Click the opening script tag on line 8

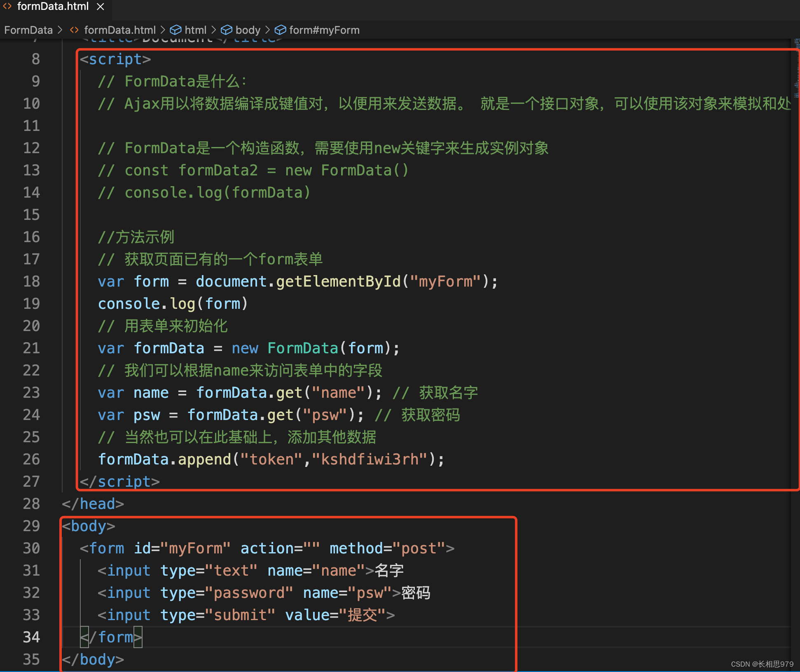point(115,59)
